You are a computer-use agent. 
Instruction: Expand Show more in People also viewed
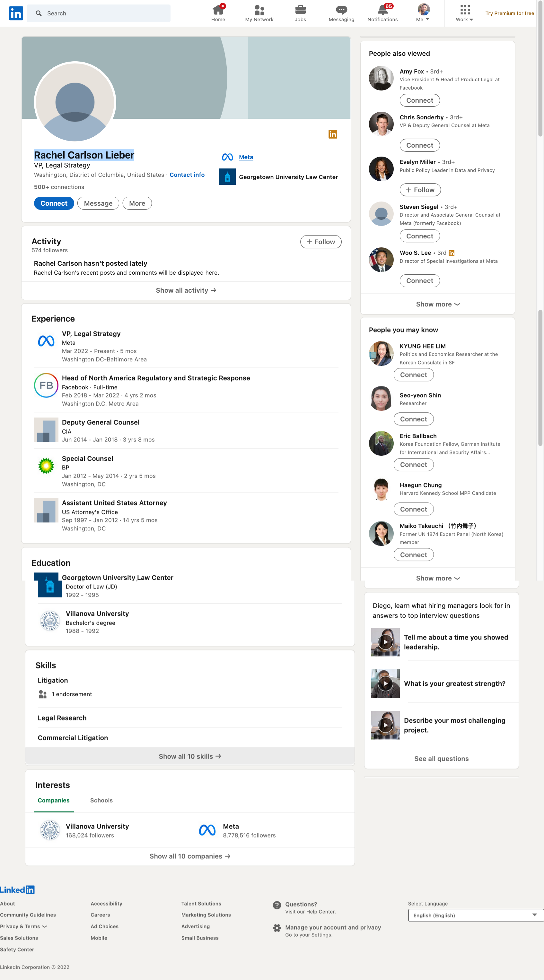(x=437, y=304)
